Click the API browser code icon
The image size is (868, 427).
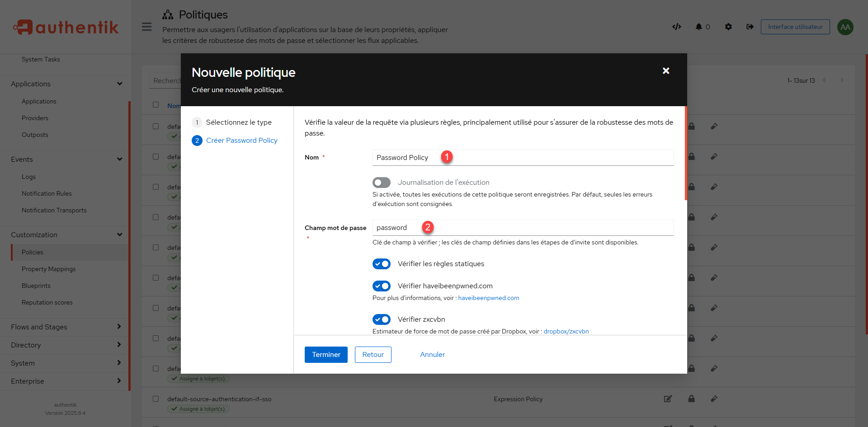pos(676,27)
